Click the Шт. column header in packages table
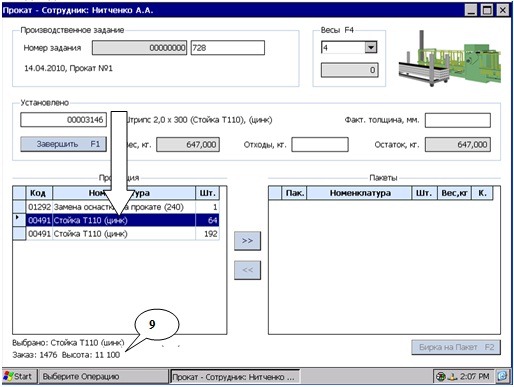Screen dimensions: 514x387 (424, 193)
